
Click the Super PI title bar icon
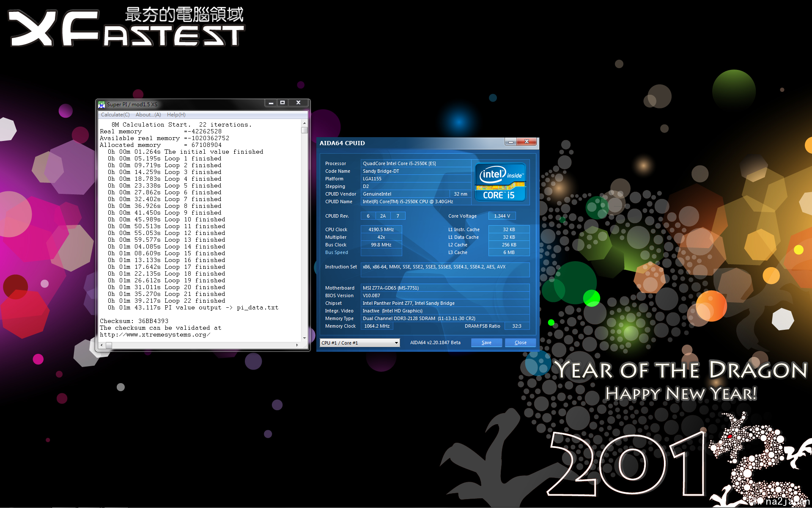click(101, 104)
